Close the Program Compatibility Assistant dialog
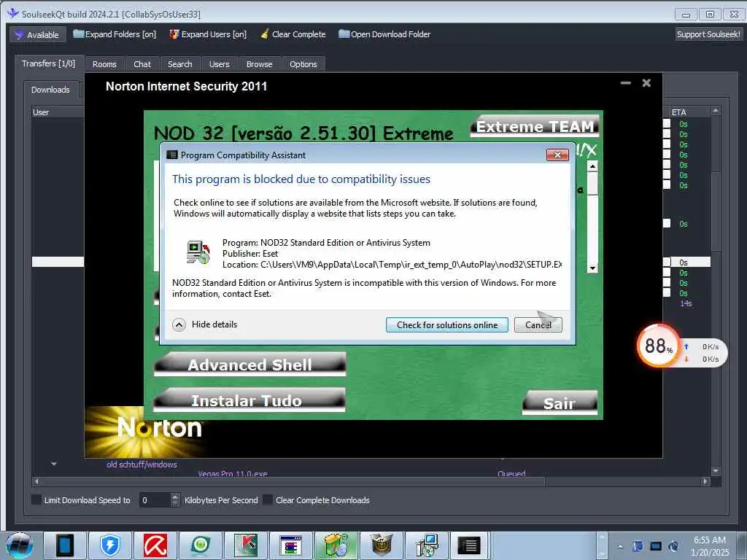 (x=557, y=155)
